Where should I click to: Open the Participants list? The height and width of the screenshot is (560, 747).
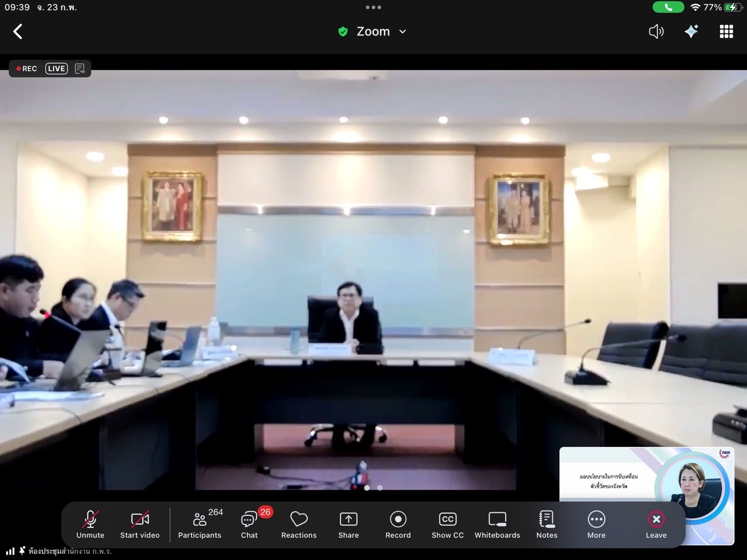pos(200,524)
